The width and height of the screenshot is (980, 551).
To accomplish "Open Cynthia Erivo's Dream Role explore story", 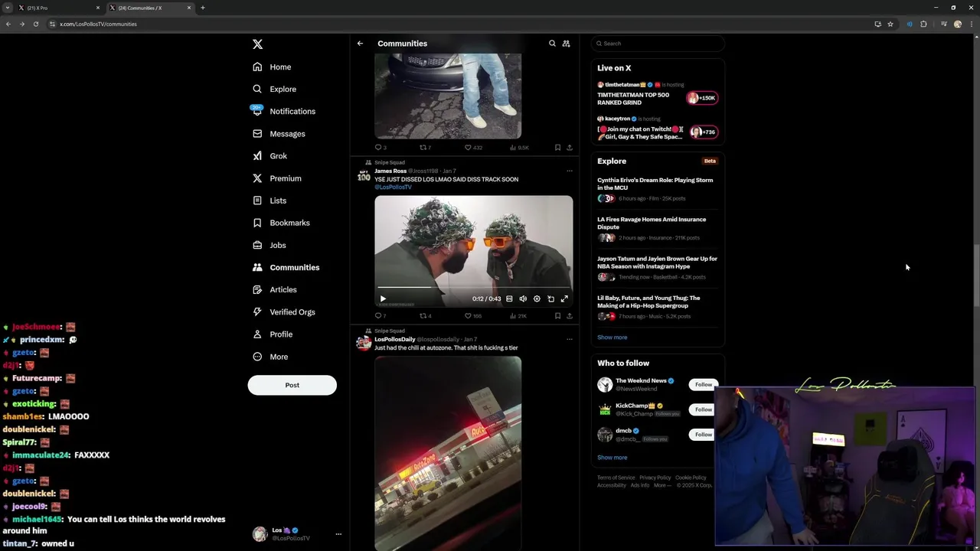I will click(655, 184).
